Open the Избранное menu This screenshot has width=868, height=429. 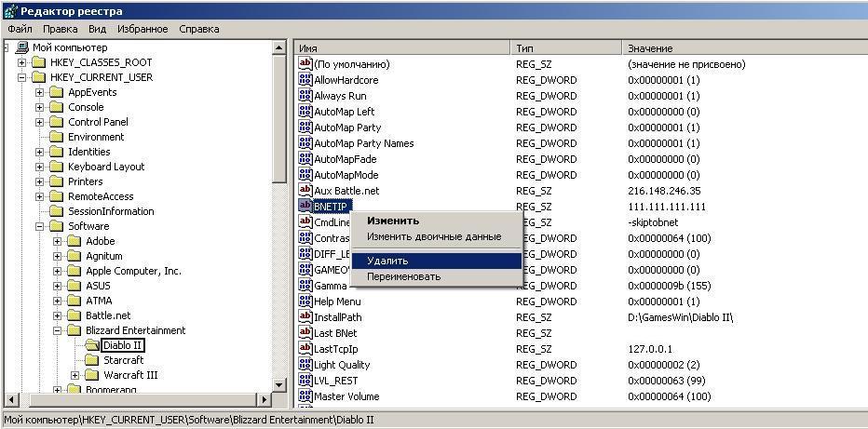(142, 29)
